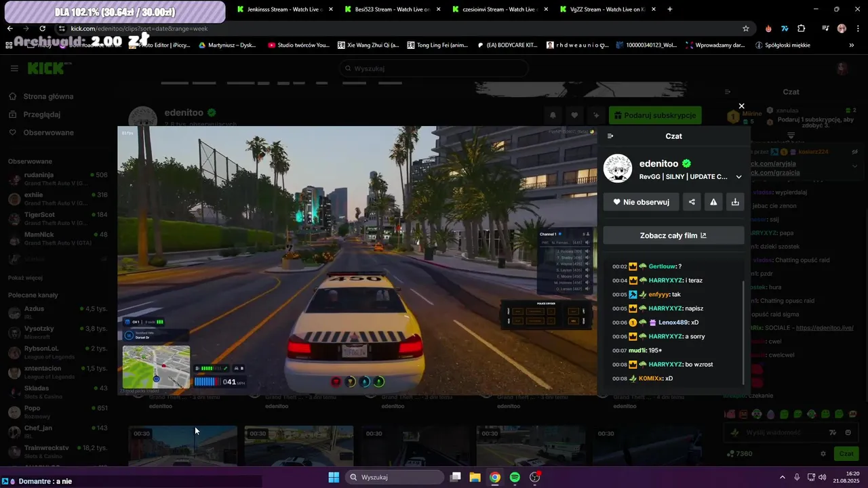Click the clip chat scrollbar
868x488 pixels.
(744, 332)
